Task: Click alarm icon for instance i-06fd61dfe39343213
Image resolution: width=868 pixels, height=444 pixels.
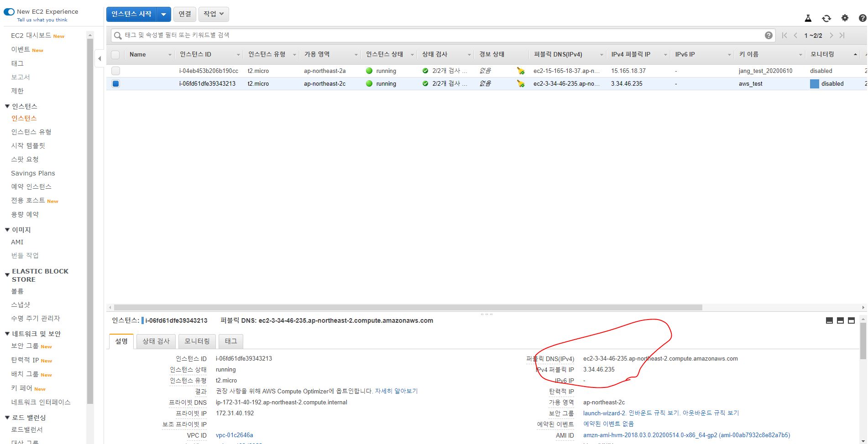Action: [x=520, y=83]
